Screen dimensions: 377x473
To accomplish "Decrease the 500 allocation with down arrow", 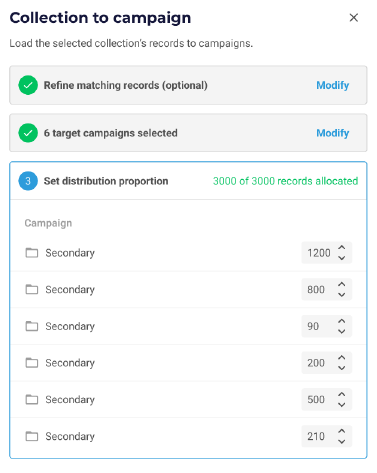I will (341, 405).
